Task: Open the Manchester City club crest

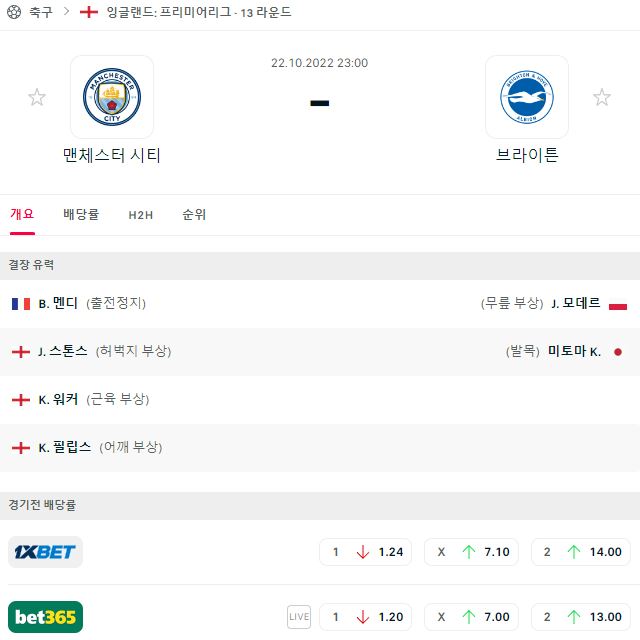Action: point(112,97)
